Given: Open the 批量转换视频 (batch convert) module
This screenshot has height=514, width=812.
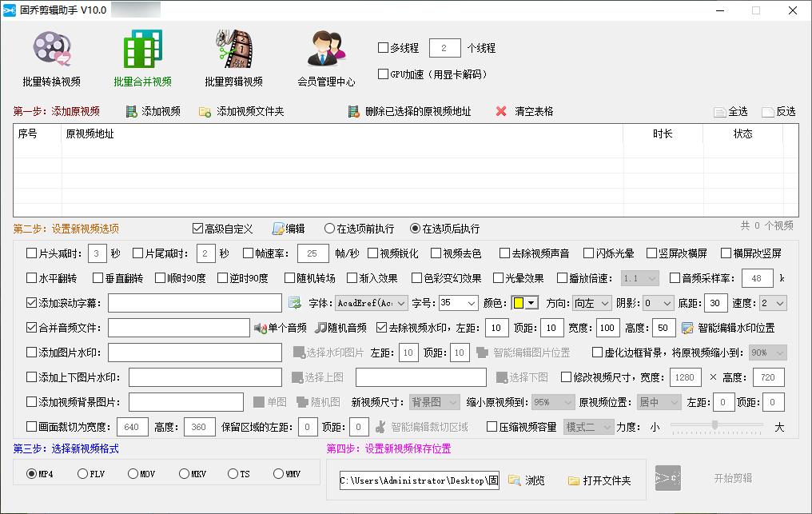Looking at the screenshot, I should pyautogui.click(x=51, y=56).
